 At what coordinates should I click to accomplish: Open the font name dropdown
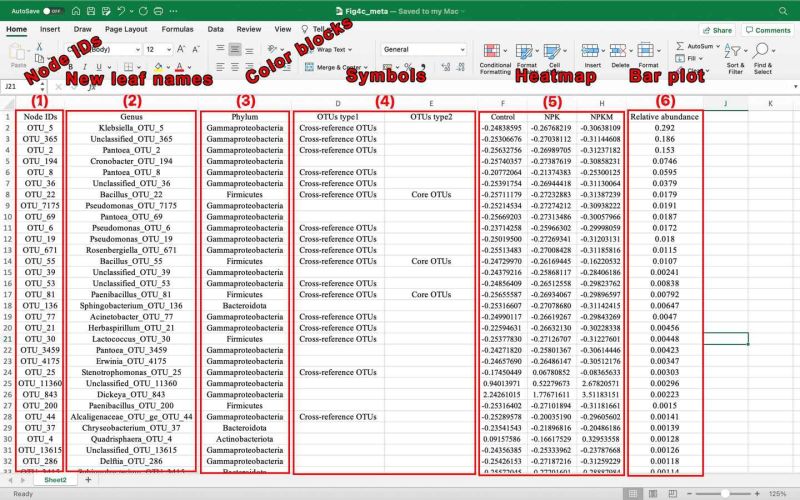(138, 49)
